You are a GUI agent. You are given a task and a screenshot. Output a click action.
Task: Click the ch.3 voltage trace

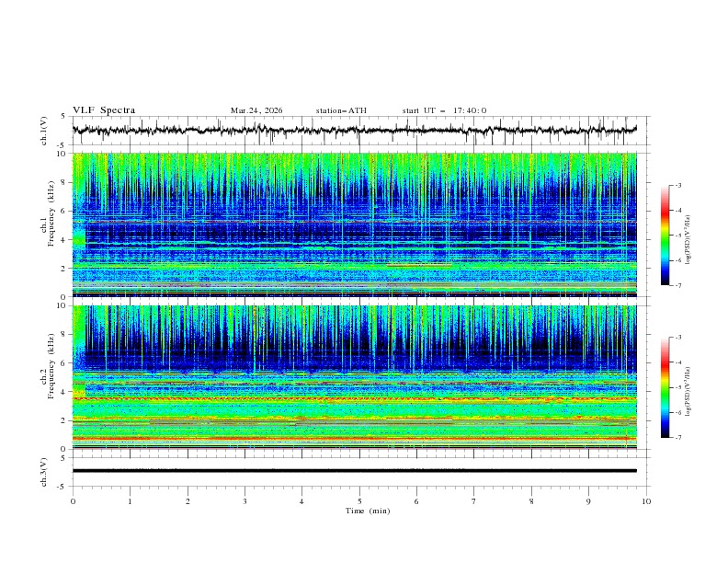[x=355, y=471]
